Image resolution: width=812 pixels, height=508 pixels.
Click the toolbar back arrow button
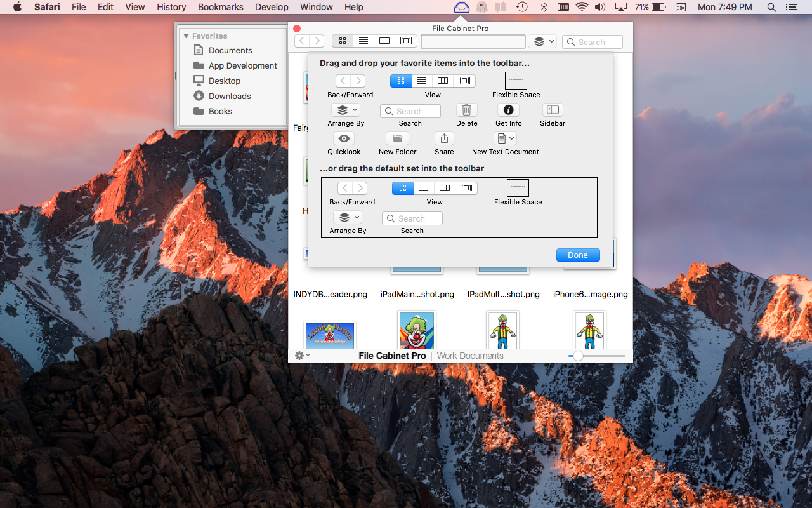click(303, 41)
